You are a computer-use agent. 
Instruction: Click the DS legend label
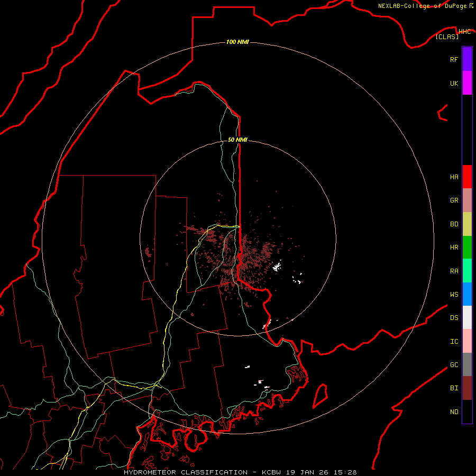(454, 317)
